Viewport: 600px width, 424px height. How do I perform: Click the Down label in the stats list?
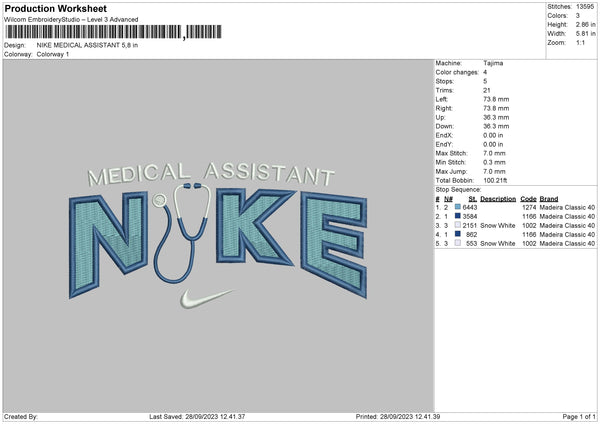445,126
